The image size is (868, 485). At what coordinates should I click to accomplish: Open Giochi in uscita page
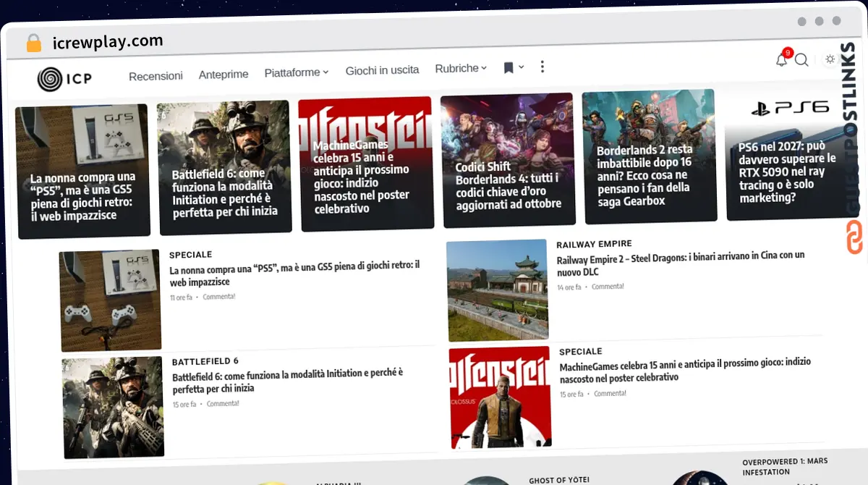point(382,70)
